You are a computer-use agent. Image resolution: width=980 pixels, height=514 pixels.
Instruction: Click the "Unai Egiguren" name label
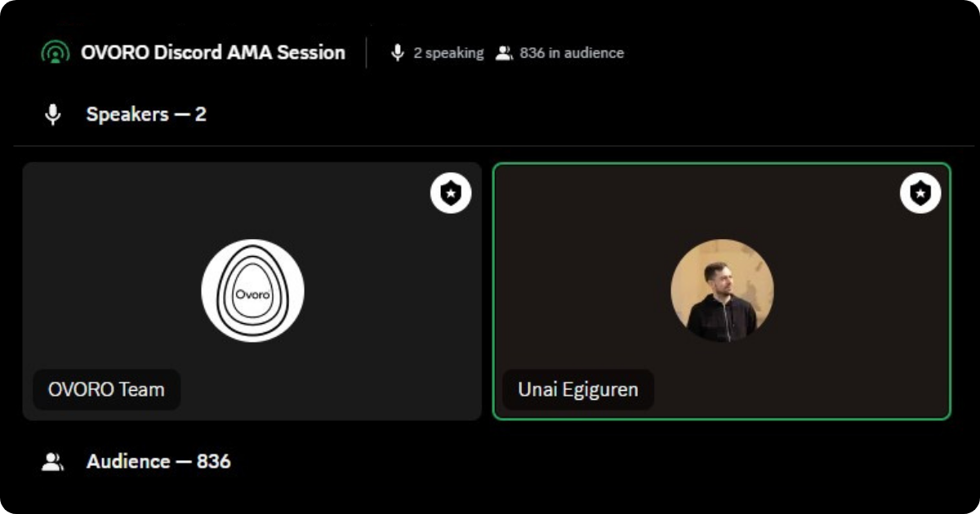coord(577,389)
